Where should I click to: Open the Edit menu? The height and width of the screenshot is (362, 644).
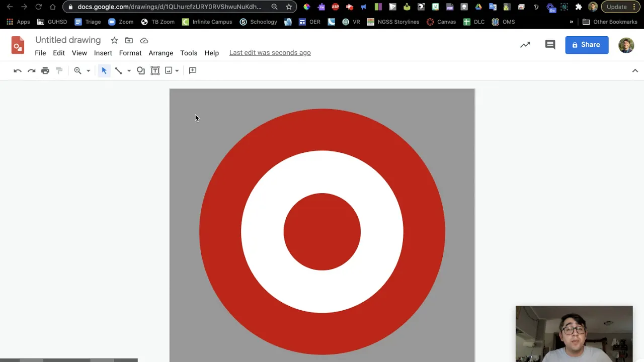59,53
